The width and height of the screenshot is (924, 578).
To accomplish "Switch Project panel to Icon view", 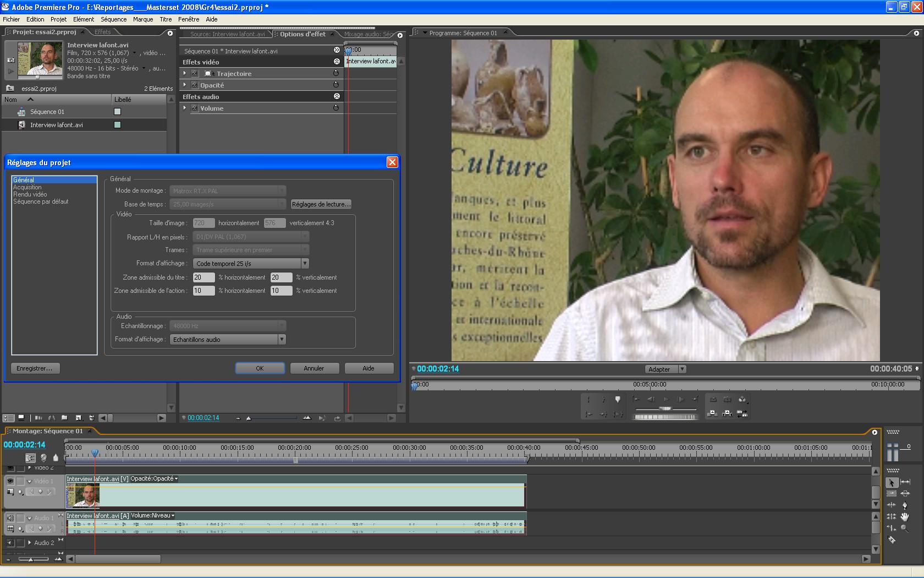I will point(21,418).
